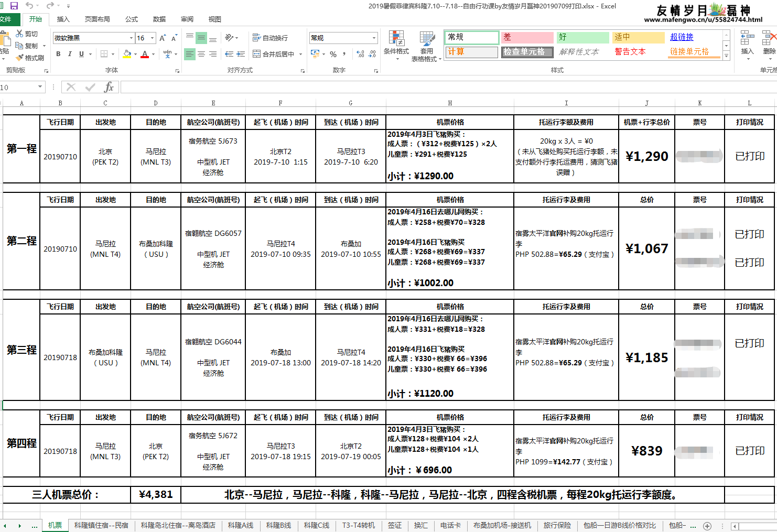Open the Name Box dropdown arrow
Screen dimensions: 777x532
click(x=40, y=87)
